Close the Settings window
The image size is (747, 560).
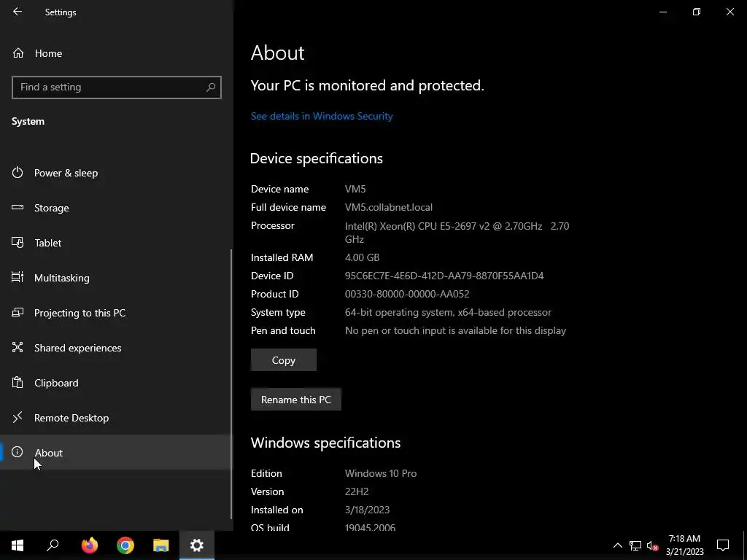[729, 12]
